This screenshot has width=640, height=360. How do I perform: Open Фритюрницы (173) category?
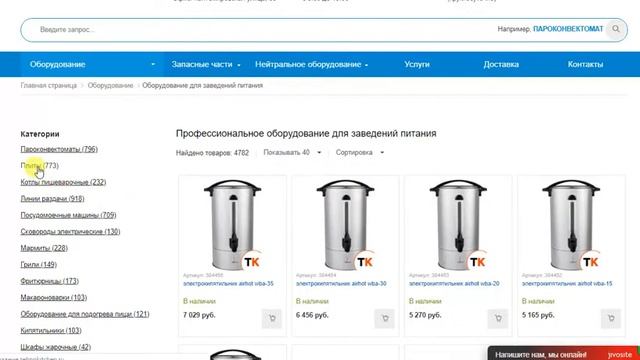coord(49,281)
